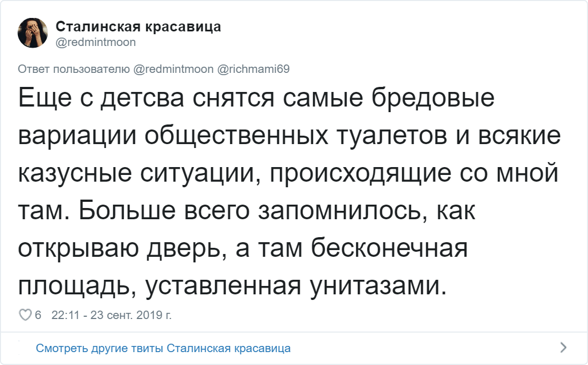Screen dimensions: 588x365
Task: Click the word унитазами ending the tweet
Action: pyautogui.click(x=379, y=286)
